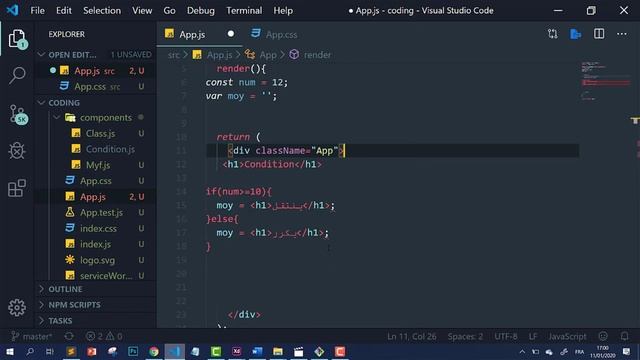Open Google Chrome from the taskbar

coord(154,351)
